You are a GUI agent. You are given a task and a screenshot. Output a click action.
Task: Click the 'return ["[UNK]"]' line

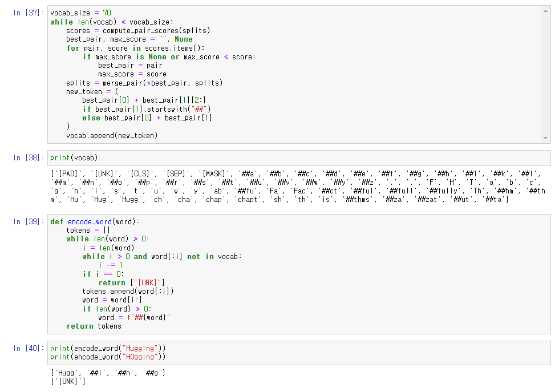pyautogui.click(x=132, y=282)
